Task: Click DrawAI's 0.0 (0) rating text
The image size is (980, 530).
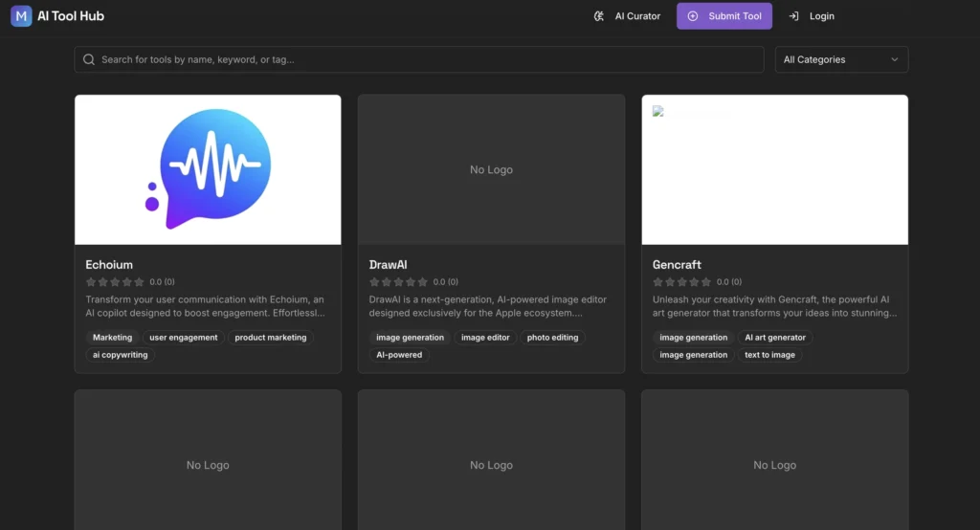Action: point(446,282)
